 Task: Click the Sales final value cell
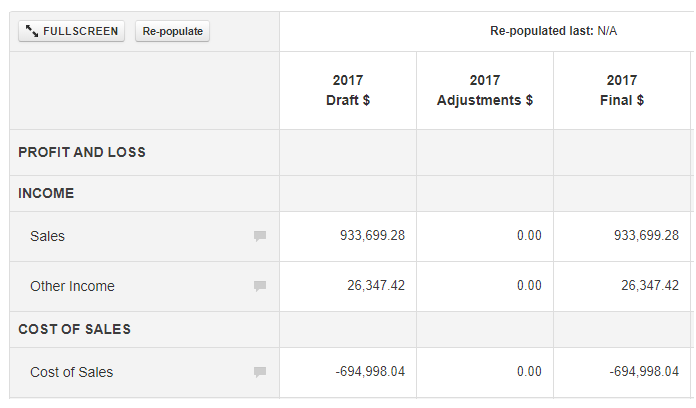pos(646,236)
